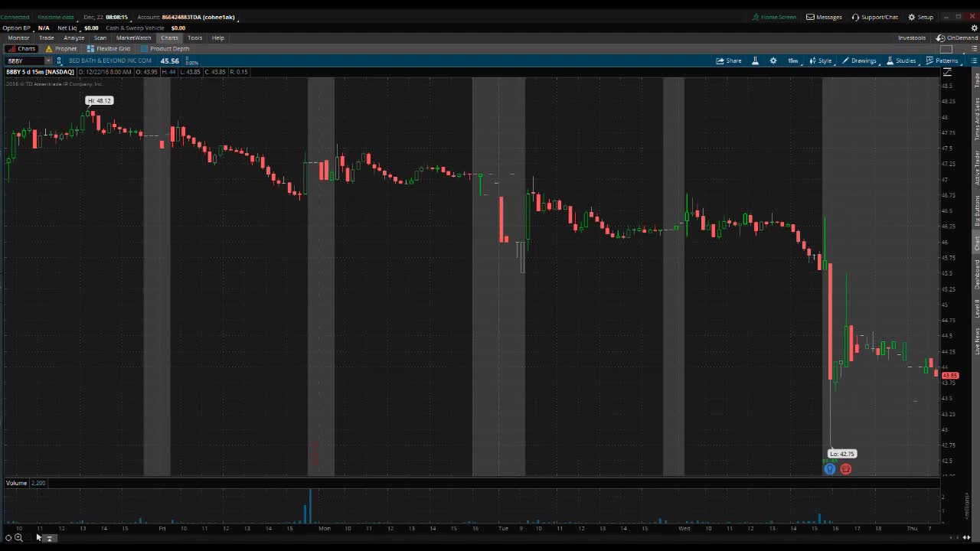Click the Realtime data status label

56,17
